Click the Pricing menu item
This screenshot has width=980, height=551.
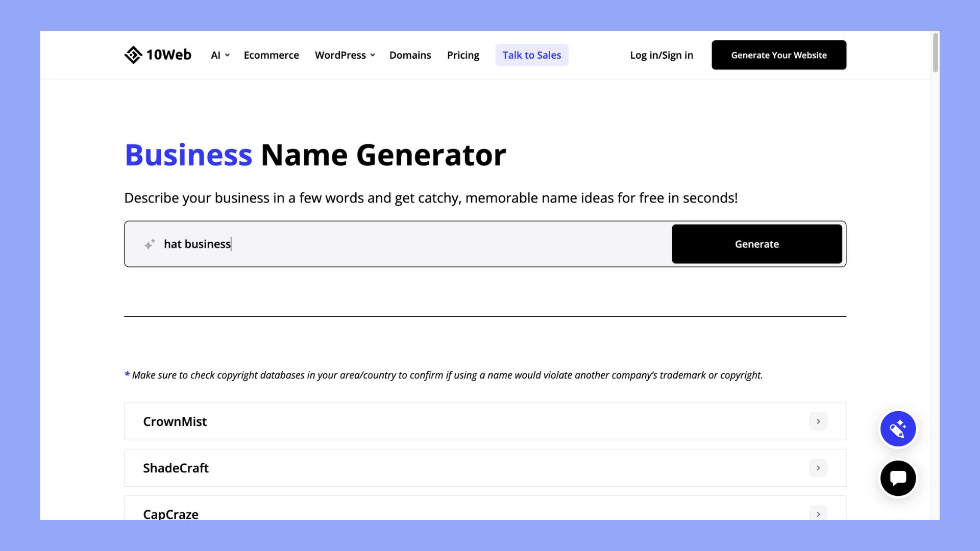pyautogui.click(x=463, y=55)
